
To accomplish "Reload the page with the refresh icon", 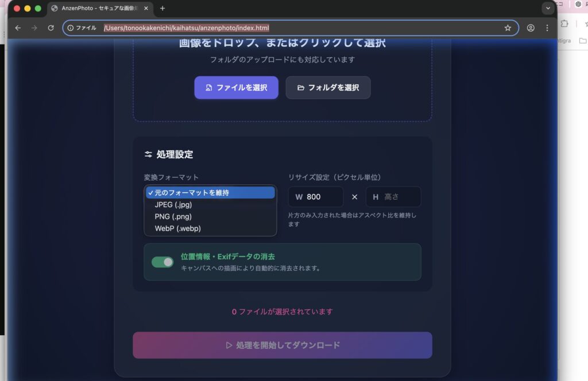I will click(x=51, y=28).
